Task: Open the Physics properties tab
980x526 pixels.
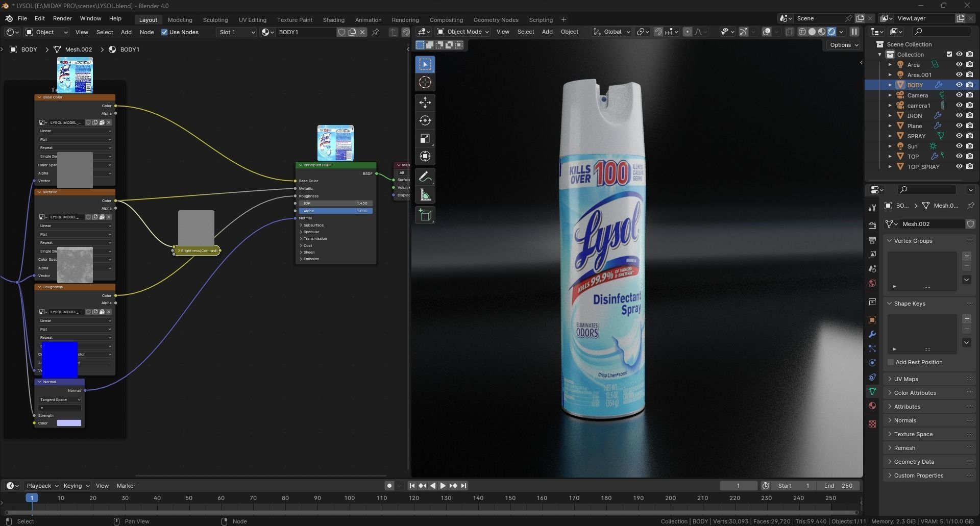Action: click(872, 363)
